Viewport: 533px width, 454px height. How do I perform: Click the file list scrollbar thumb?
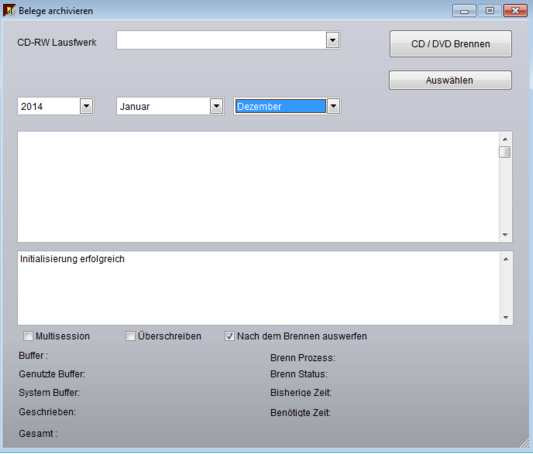tap(505, 152)
